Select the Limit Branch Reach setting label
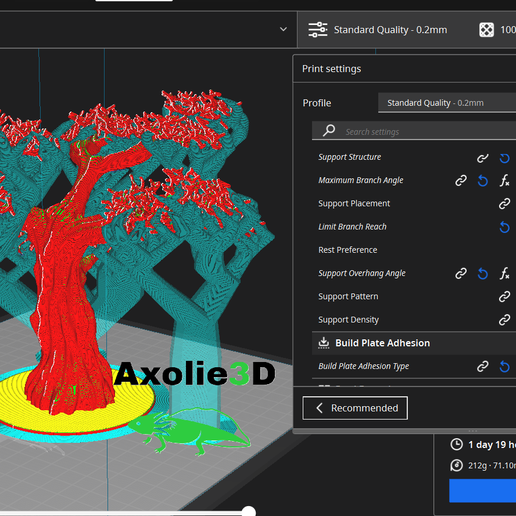Viewport: 516px width, 516px height. tap(352, 227)
